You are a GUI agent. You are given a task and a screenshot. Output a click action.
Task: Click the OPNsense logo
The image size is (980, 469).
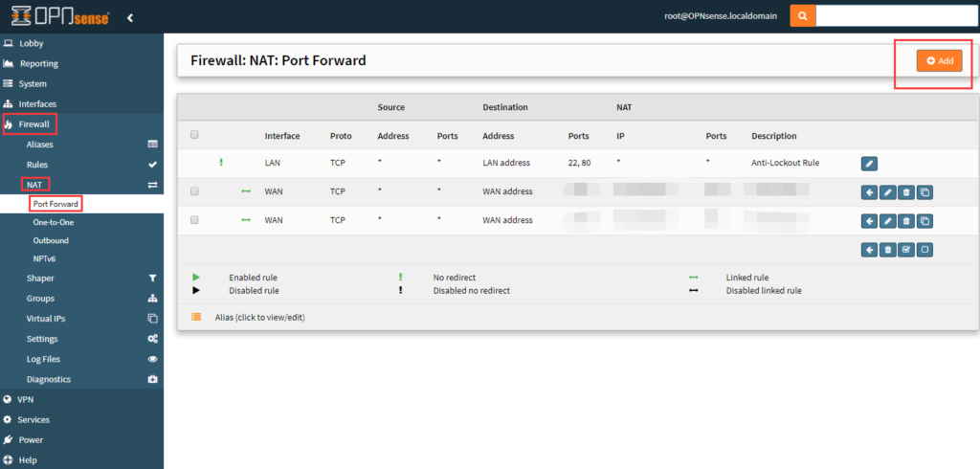click(x=60, y=17)
